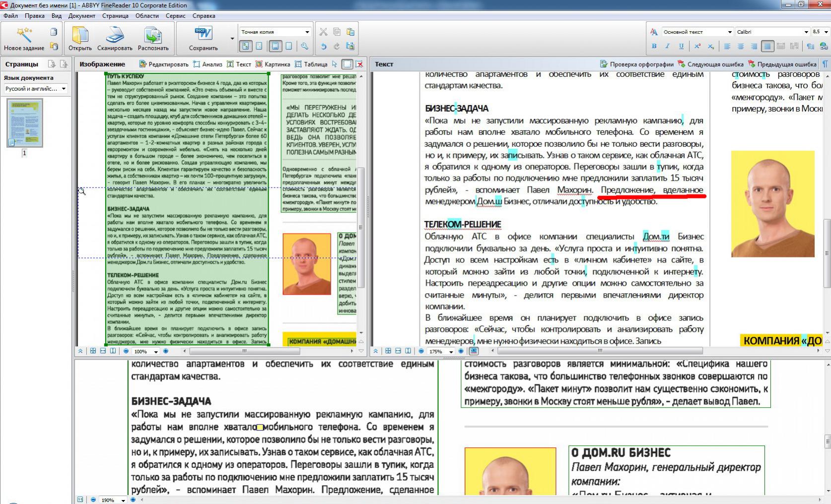Align text to the left
Screen dimensions: 831x504
[727, 46]
